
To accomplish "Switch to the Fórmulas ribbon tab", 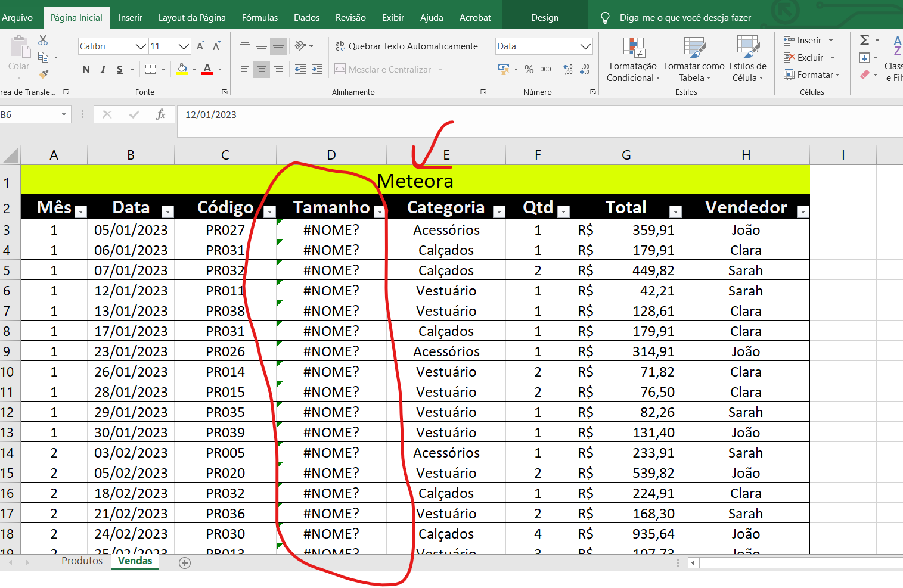I will click(260, 17).
